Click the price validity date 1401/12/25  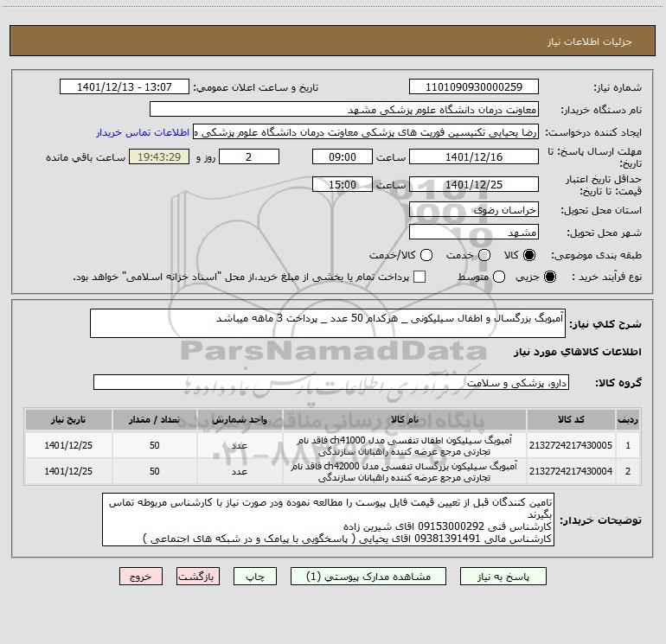tap(474, 184)
